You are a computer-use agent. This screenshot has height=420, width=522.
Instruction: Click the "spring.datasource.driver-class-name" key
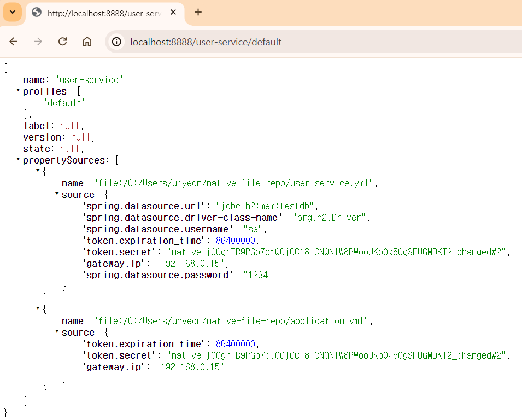click(182, 218)
